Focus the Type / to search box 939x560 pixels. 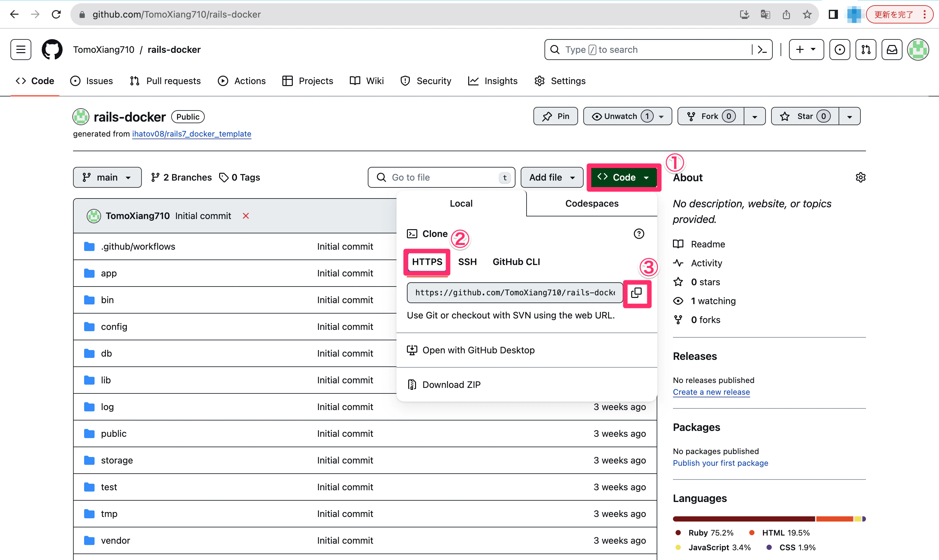(x=658, y=50)
